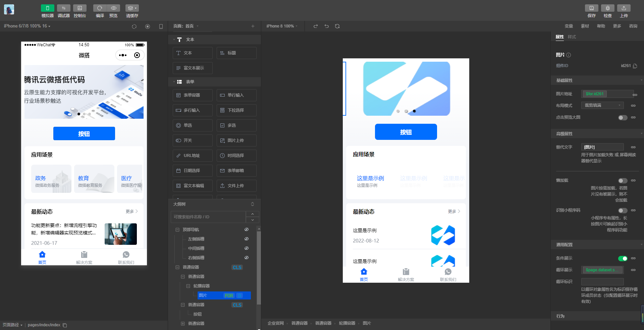644x330 pixels.
Task: Open the 帮助 menu
Action: (601, 26)
